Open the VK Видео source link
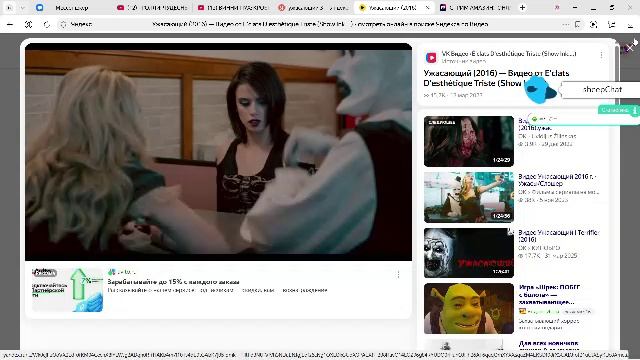The image size is (640, 360). [509, 53]
